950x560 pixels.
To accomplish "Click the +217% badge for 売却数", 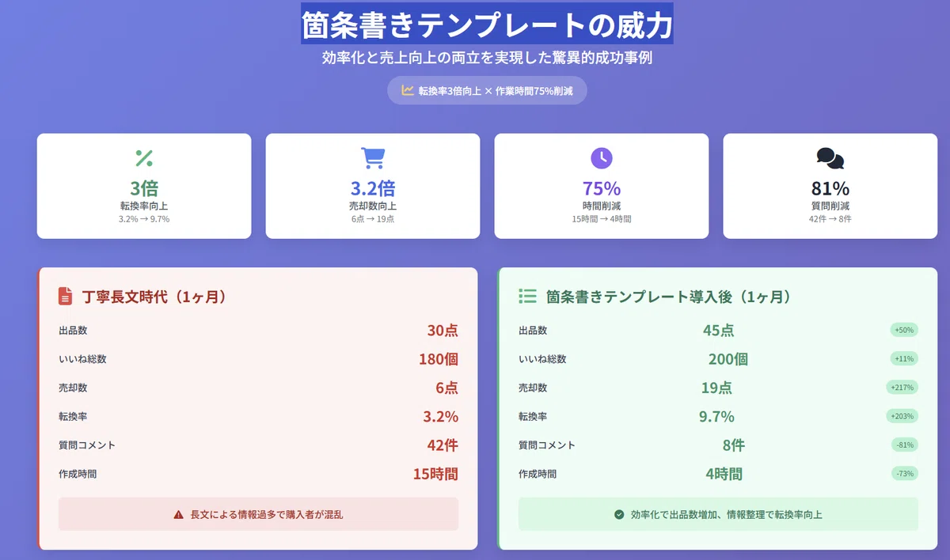I will click(902, 388).
